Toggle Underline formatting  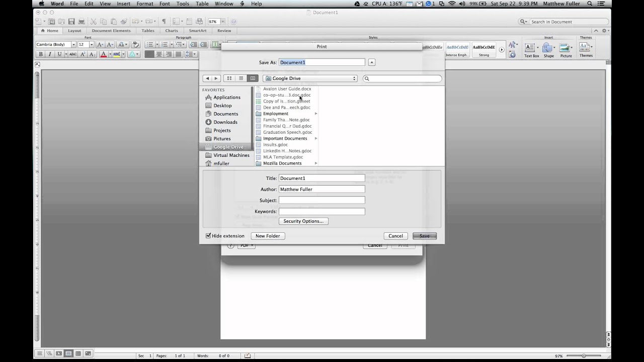(59, 54)
